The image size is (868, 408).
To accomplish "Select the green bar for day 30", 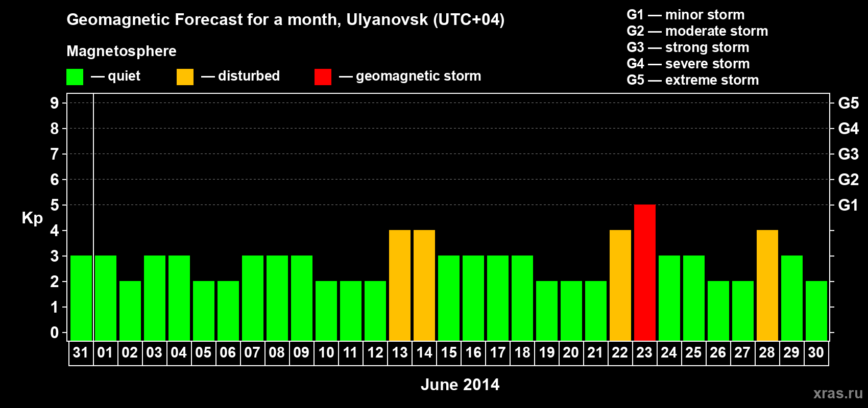I will 816,311.
